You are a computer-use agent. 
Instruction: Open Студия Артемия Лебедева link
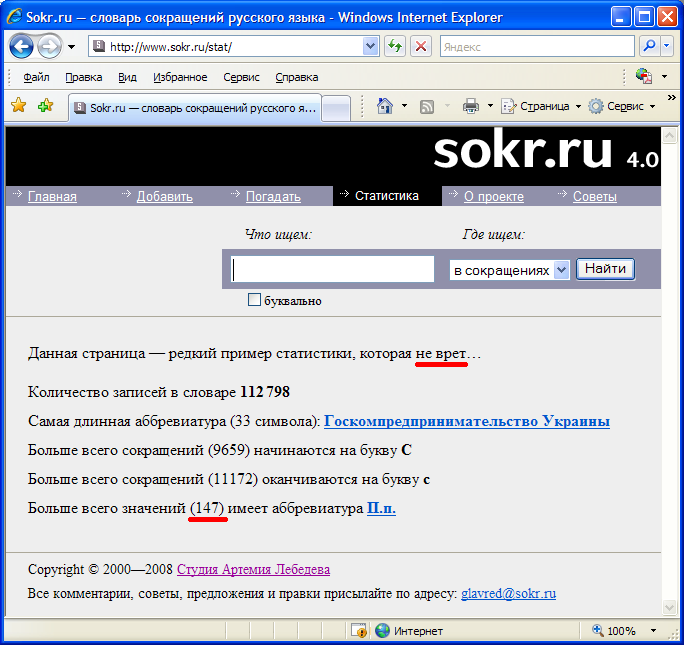tap(253, 570)
